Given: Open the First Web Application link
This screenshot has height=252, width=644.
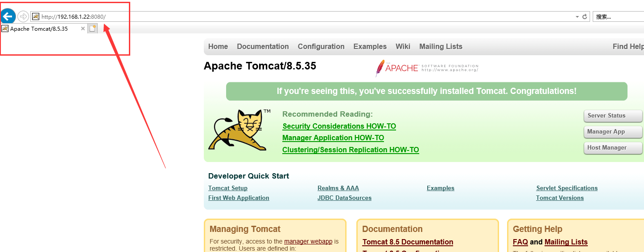Looking at the screenshot, I should 239,198.
